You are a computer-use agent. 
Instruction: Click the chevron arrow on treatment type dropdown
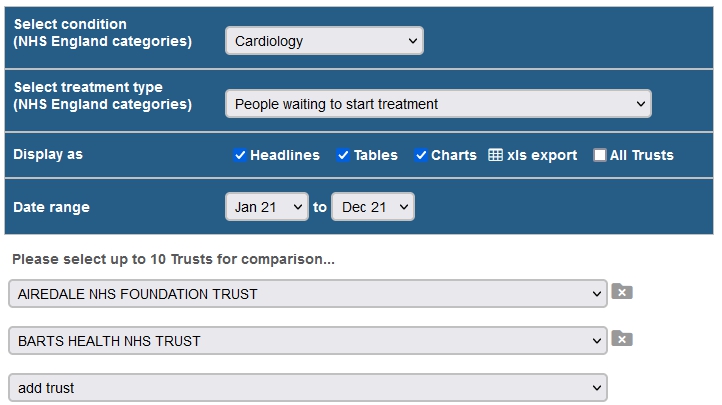(x=640, y=104)
